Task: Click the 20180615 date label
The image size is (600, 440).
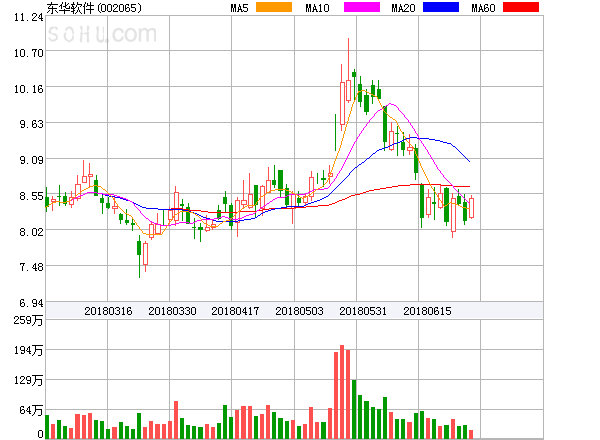Action: pyautogui.click(x=427, y=311)
